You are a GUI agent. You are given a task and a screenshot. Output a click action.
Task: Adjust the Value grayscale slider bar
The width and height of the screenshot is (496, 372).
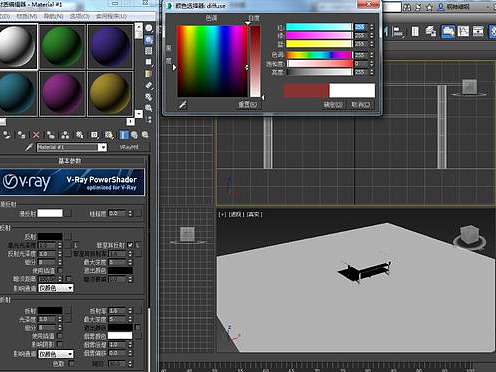click(x=319, y=72)
